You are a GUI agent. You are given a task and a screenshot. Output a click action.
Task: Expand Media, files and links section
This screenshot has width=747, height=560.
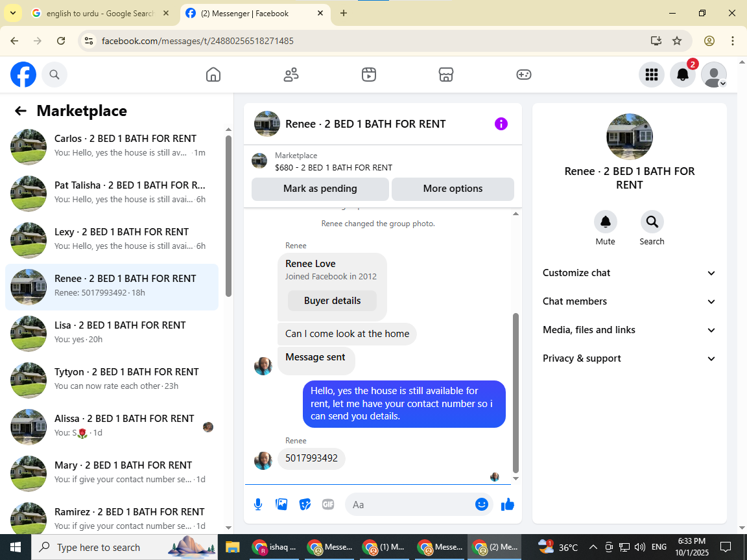(x=629, y=330)
